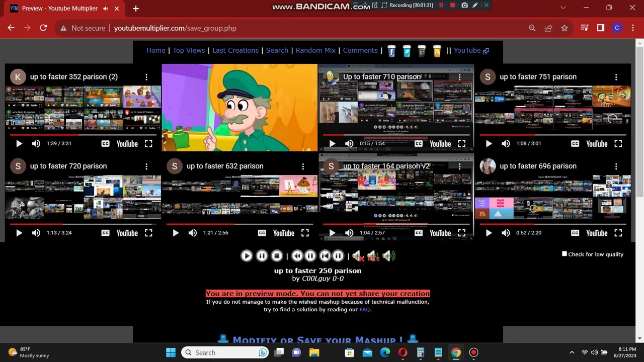Reload the page with refresh icon
Image resolution: width=644 pixels, height=362 pixels.
pos(43,28)
